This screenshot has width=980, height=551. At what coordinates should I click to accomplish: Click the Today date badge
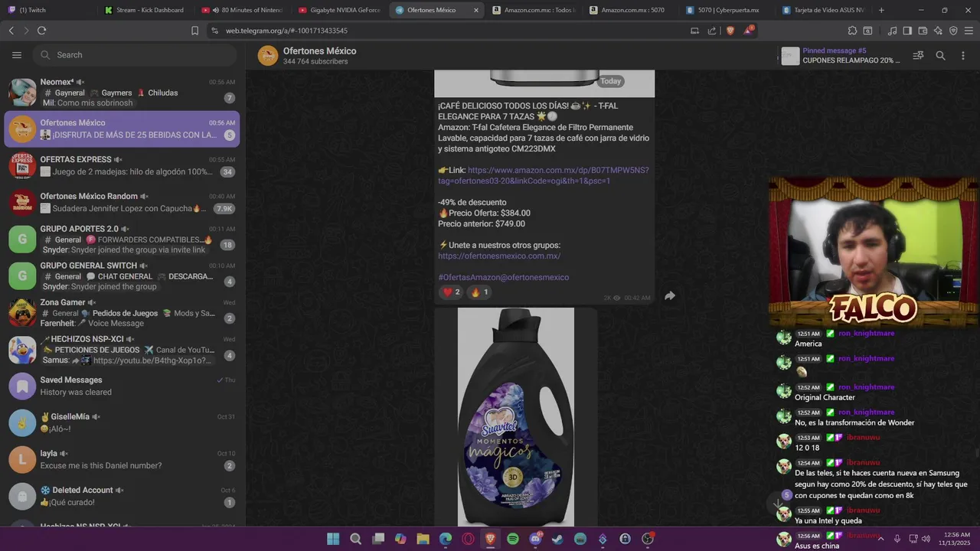pyautogui.click(x=611, y=81)
